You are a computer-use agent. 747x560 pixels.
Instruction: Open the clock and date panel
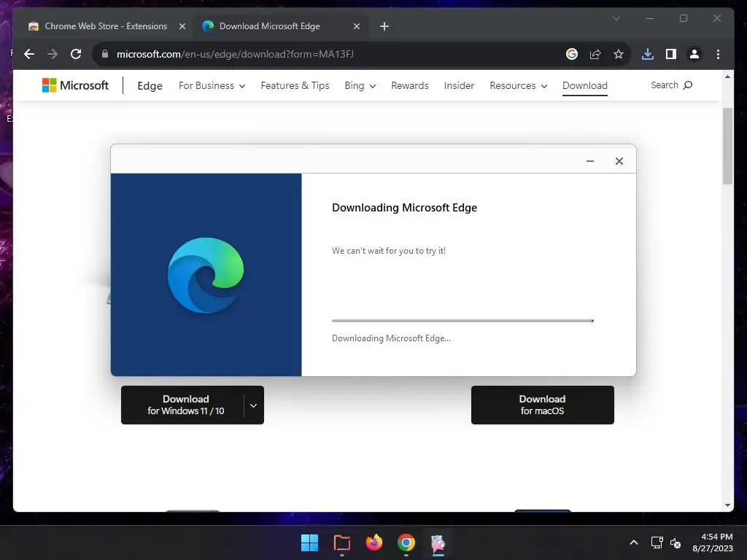[713, 542]
